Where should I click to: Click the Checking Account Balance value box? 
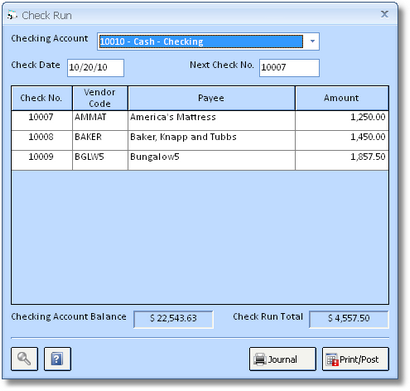tap(173, 319)
